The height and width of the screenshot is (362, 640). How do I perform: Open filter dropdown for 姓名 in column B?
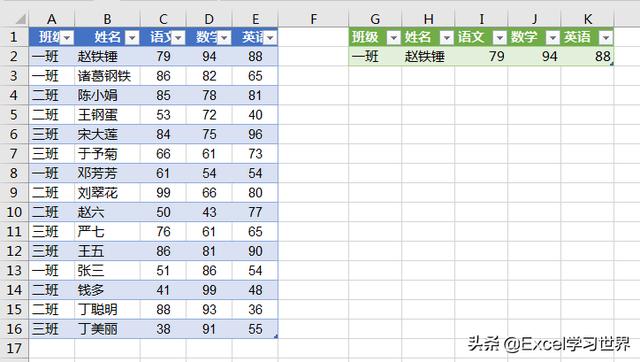point(132,38)
